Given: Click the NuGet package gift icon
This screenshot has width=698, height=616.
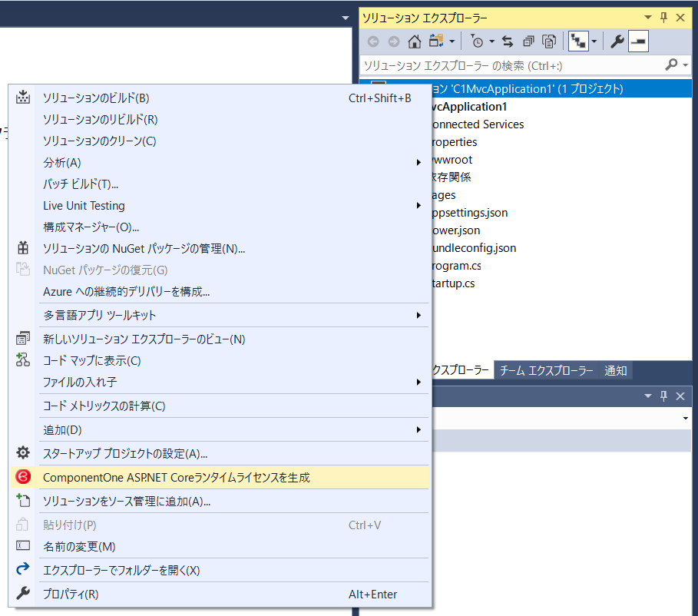Looking at the screenshot, I should click(23, 248).
